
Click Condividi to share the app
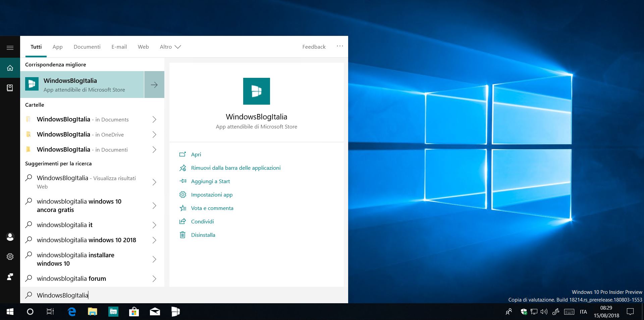point(202,221)
